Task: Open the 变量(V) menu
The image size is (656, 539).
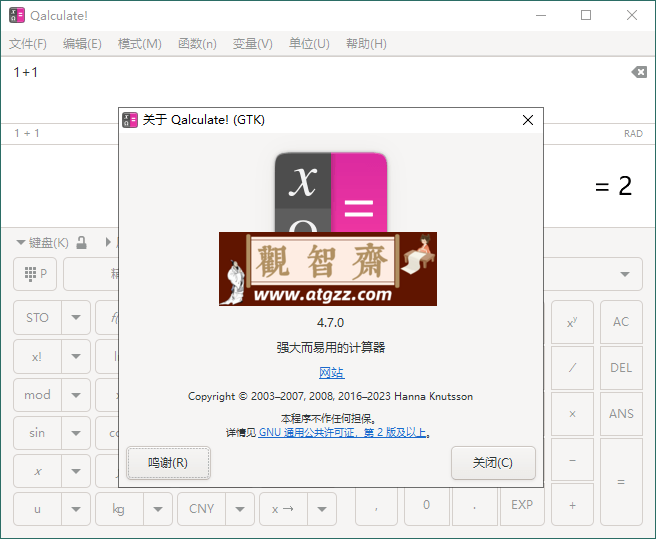Action: tap(252, 44)
